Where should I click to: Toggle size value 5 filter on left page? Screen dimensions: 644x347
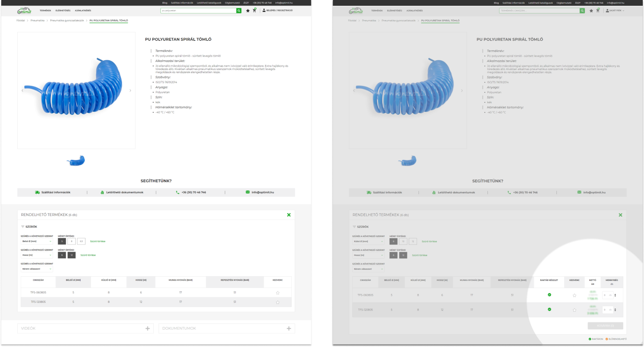pos(62,241)
